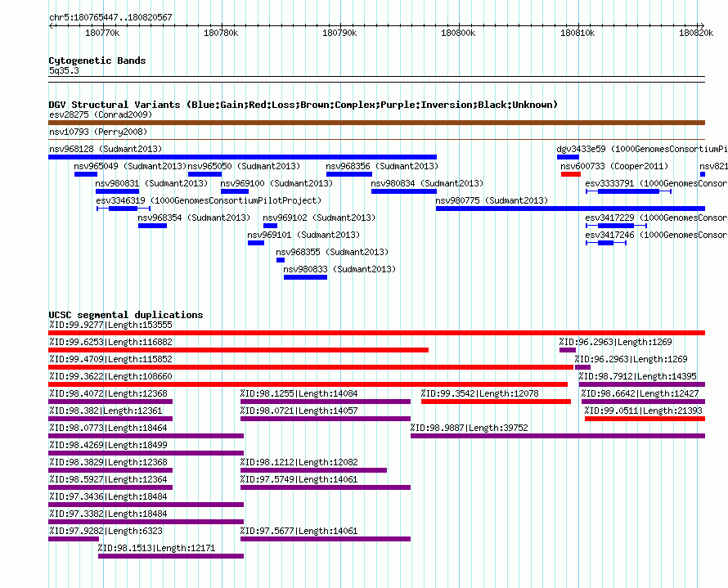728x588 pixels.
Task: Select the DGV Structural Variants track title
Action: pos(303,105)
